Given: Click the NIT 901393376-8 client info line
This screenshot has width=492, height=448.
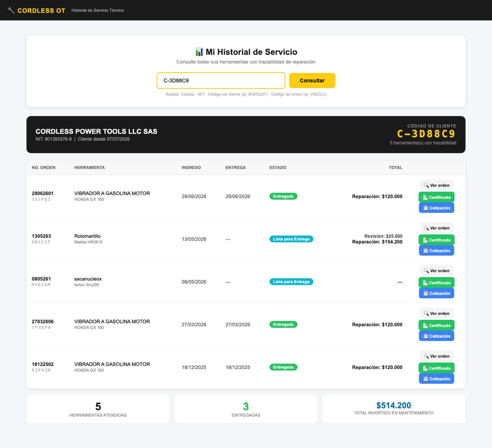Looking at the screenshot, I should pos(82,139).
